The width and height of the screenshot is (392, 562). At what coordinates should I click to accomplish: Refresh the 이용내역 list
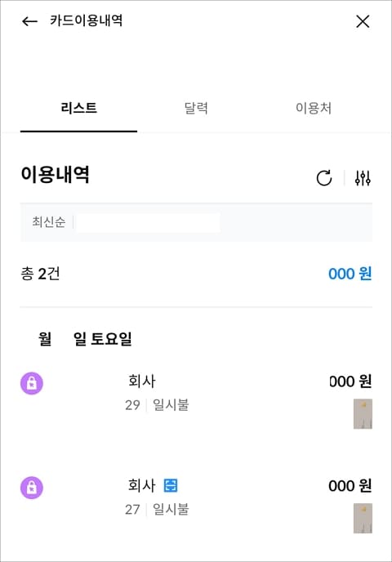pos(324,178)
